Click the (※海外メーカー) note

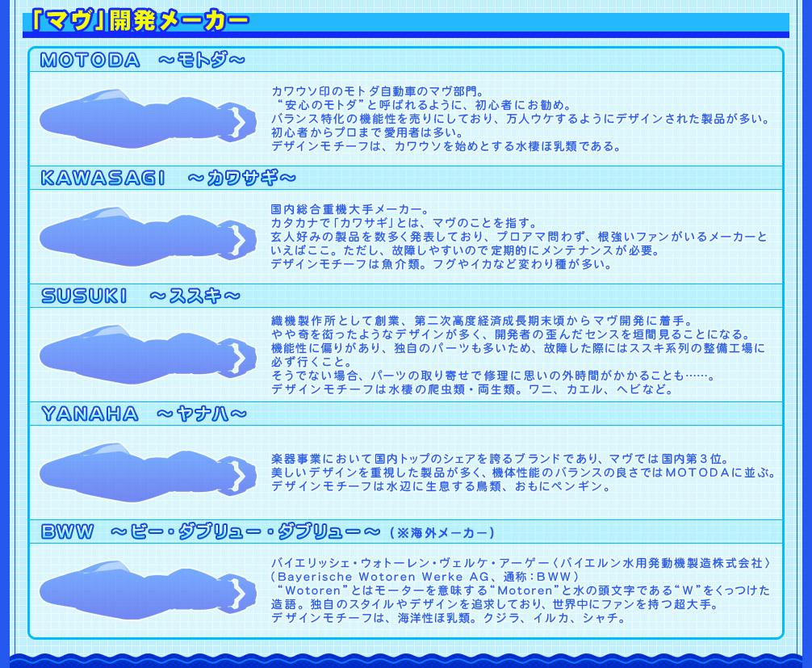point(442,533)
